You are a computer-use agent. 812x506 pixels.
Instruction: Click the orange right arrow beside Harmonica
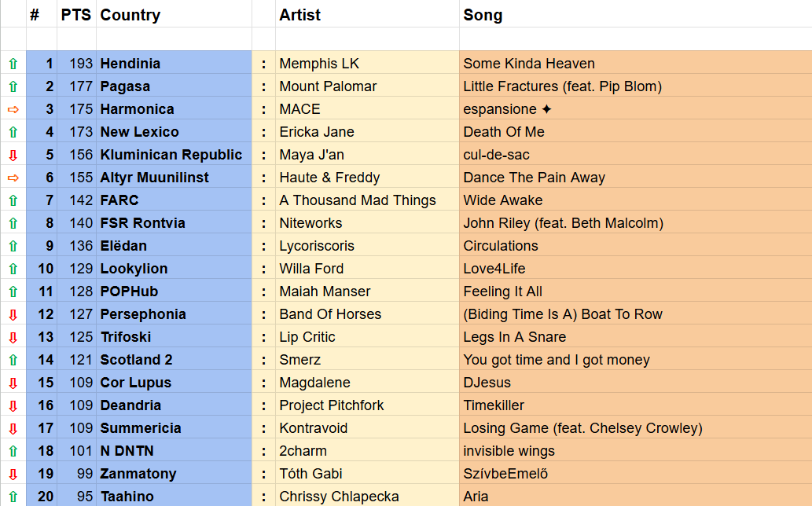coord(13,109)
